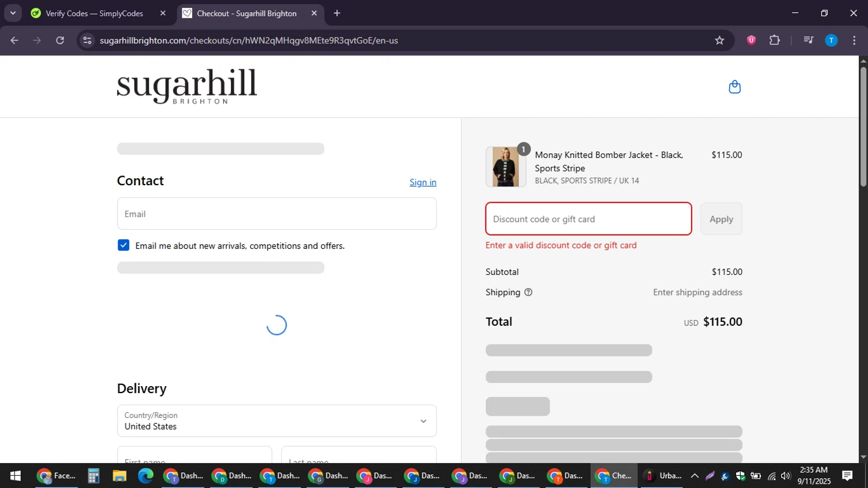Close the Verify Codes SimplyCodes tab
Image resolution: width=868 pixels, height=488 pixels.
click(163, 13)
